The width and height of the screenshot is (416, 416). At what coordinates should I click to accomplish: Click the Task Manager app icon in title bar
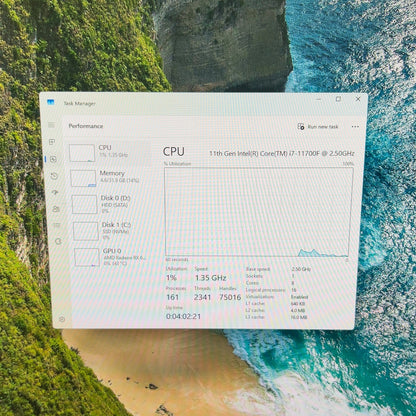click(x=51, y=102)
